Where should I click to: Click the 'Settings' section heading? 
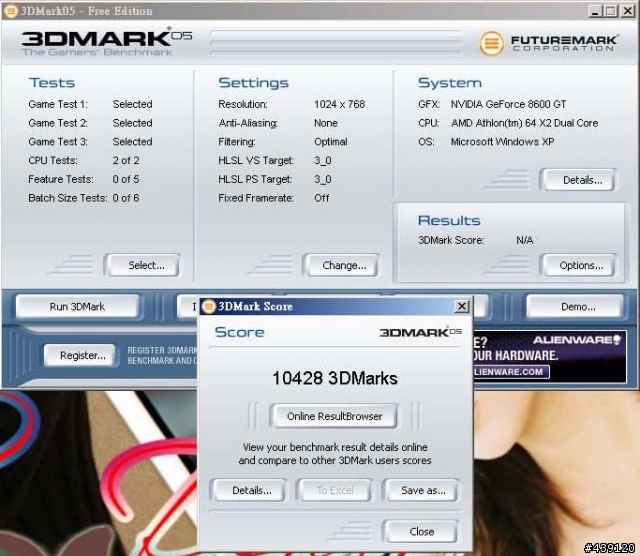tap(253, 83)
